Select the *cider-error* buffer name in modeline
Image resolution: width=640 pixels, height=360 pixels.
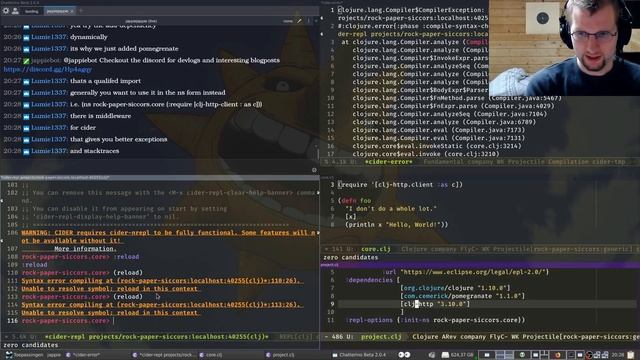point(389,162)
